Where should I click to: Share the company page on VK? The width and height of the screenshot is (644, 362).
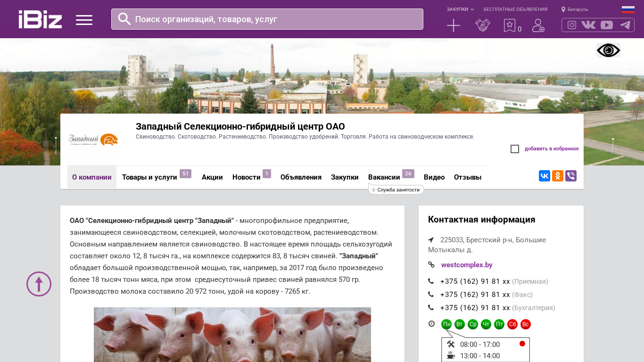tap(545, 176)
